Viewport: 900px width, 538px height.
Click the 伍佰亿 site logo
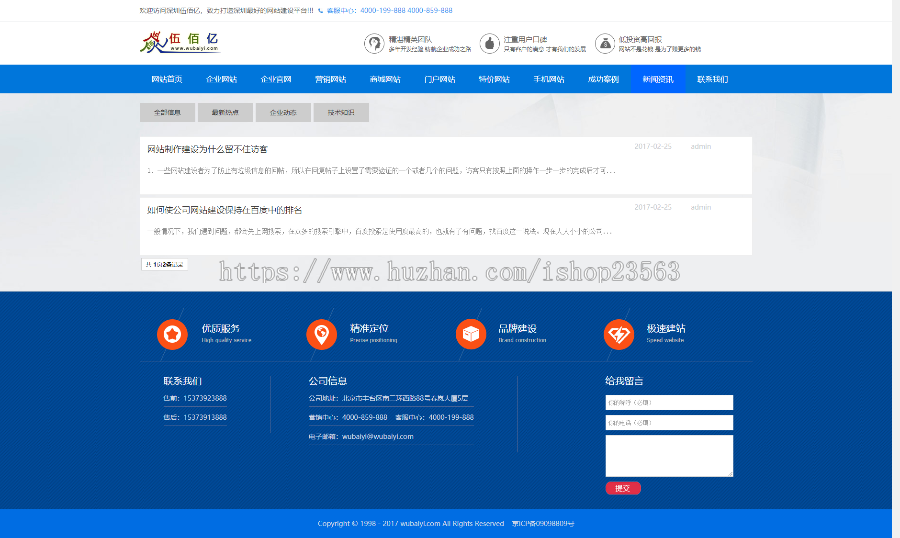pyautogui.click(x=180, y=42)
